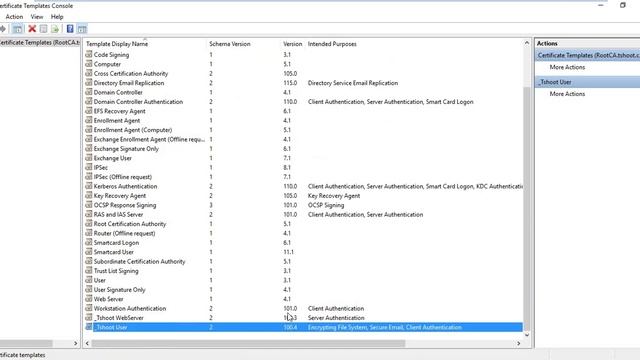Select the Smartcard User template

113,252
